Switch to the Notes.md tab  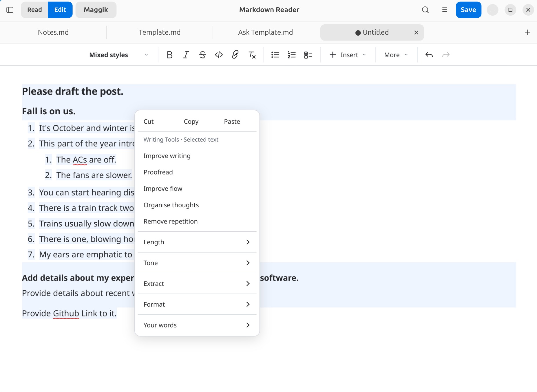click(x=53, y=32)
